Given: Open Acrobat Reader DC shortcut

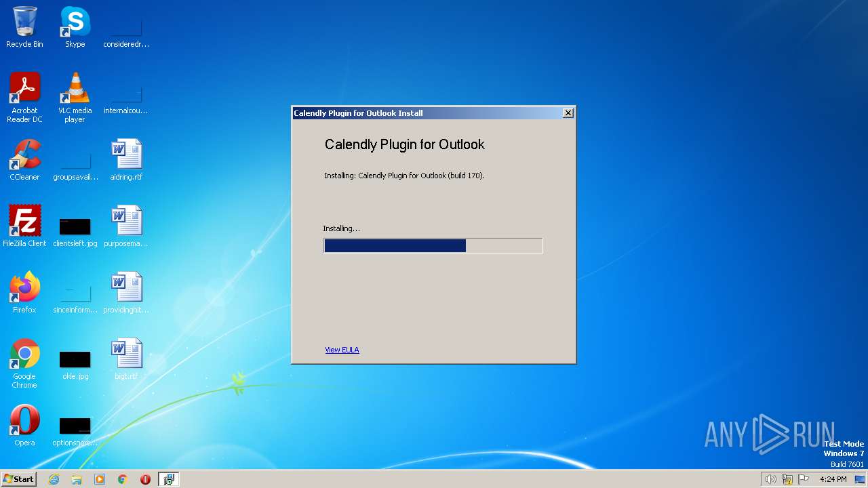Looking at the screenshot, I should (24, 98).
